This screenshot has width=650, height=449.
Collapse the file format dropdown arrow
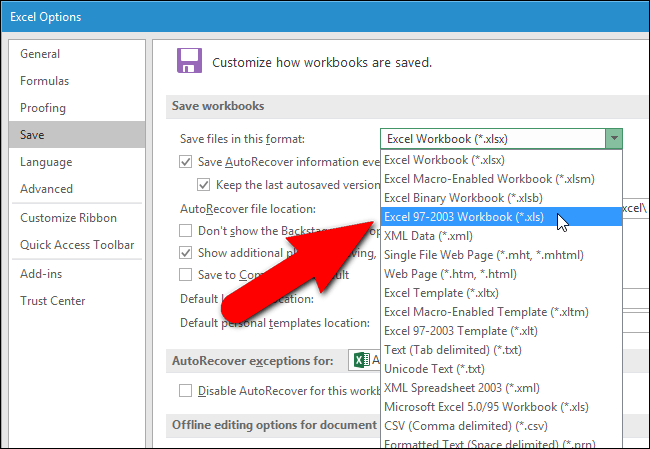(614, 138)
